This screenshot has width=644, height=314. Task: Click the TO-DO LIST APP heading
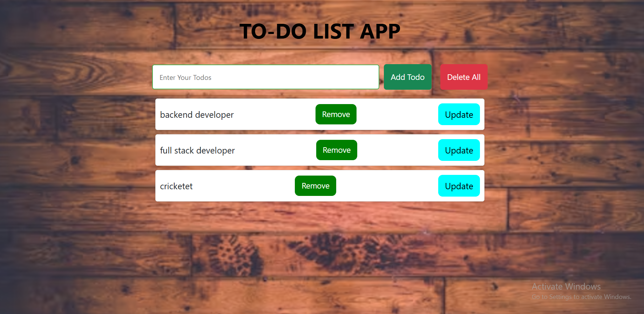tap(320, 32)
